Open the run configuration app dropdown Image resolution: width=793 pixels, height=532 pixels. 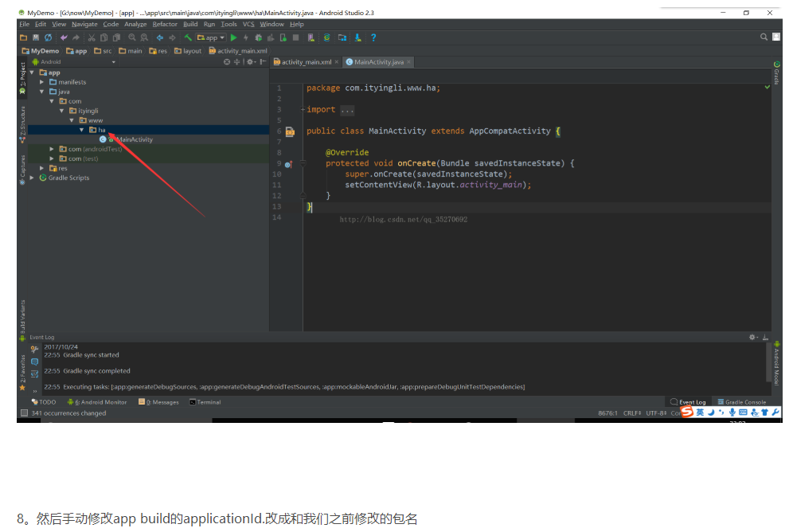[211, 37]
